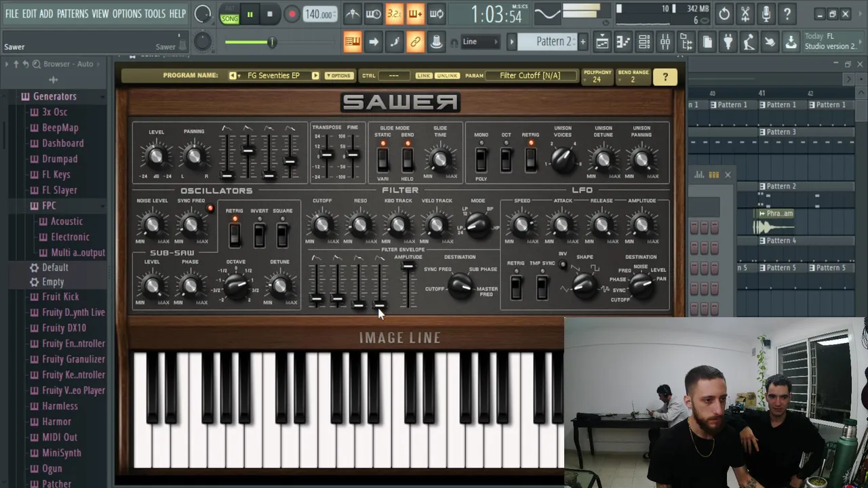Open the VIEW menu

click(100, 14)
